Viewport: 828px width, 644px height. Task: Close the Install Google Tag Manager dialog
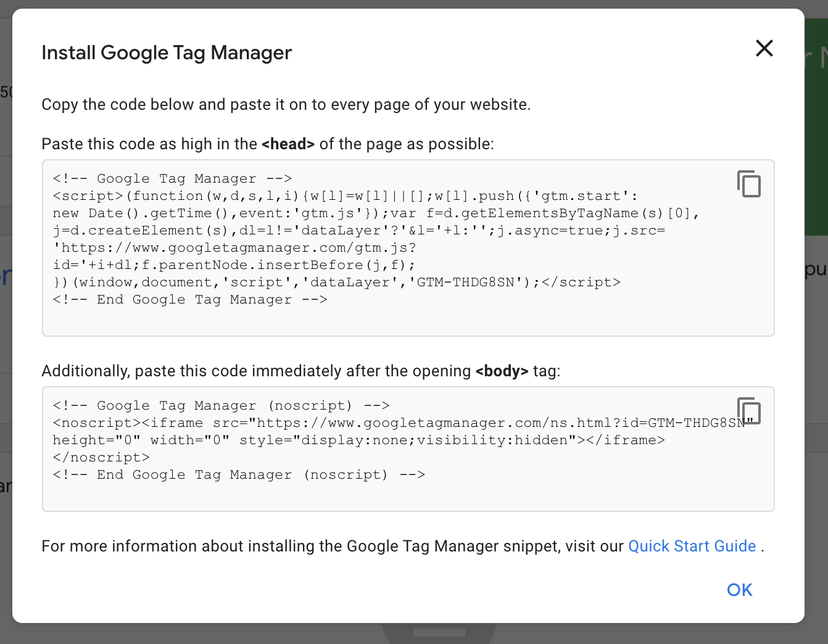pos(764,48)
